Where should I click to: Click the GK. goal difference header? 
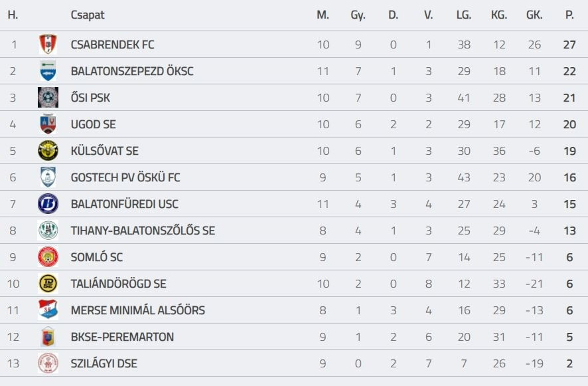[x=534, y=15]
